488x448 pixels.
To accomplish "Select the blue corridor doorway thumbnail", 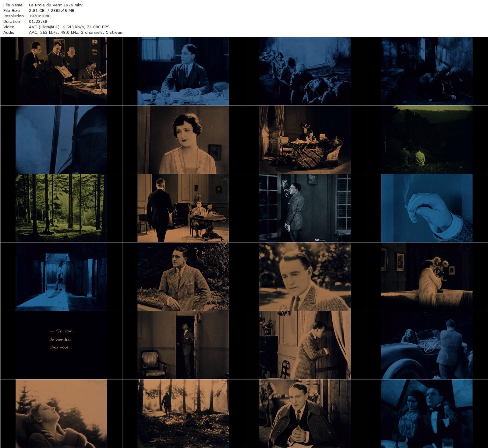I will coord(61,277).
